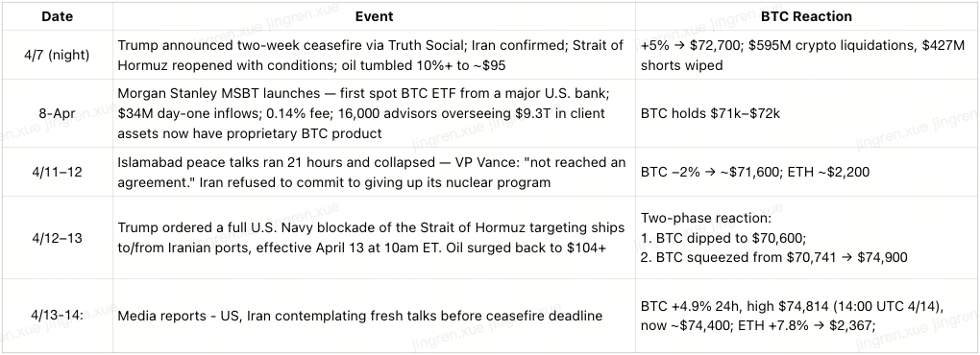This screenshot has width=980, height=355.
Task: Click the Media reports fresh talks cell
Action: click(x=374, y=316)
